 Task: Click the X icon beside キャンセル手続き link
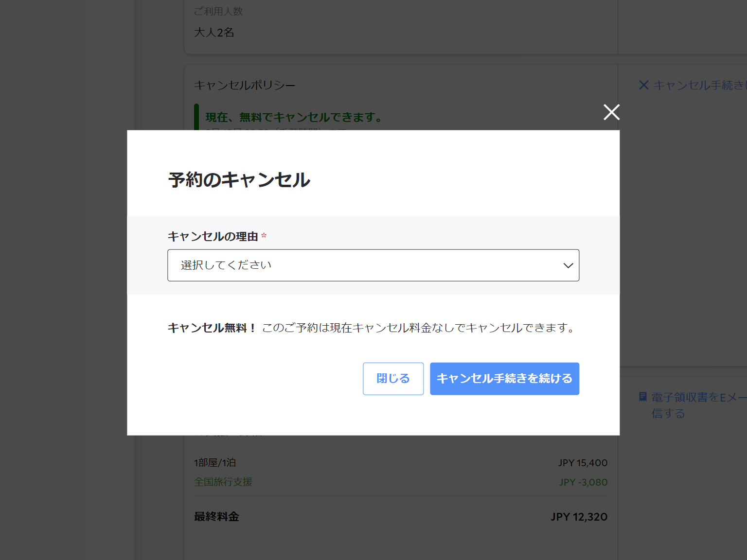pos(643,85)
